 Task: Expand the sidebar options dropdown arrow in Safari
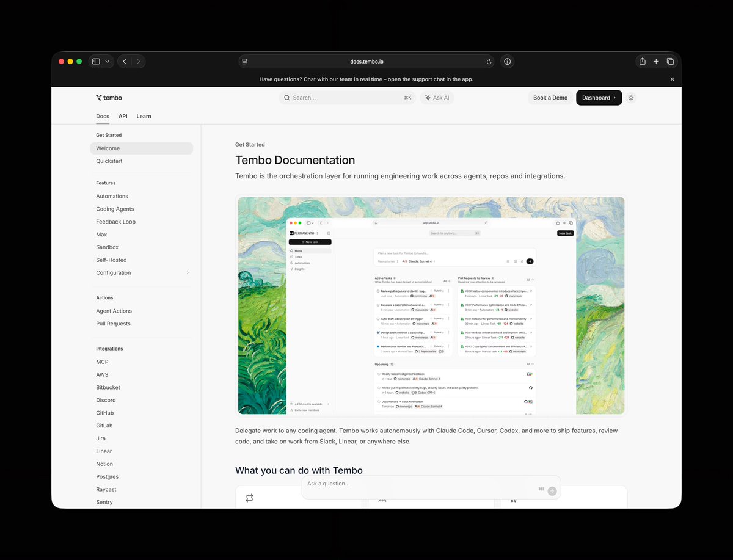108,62
